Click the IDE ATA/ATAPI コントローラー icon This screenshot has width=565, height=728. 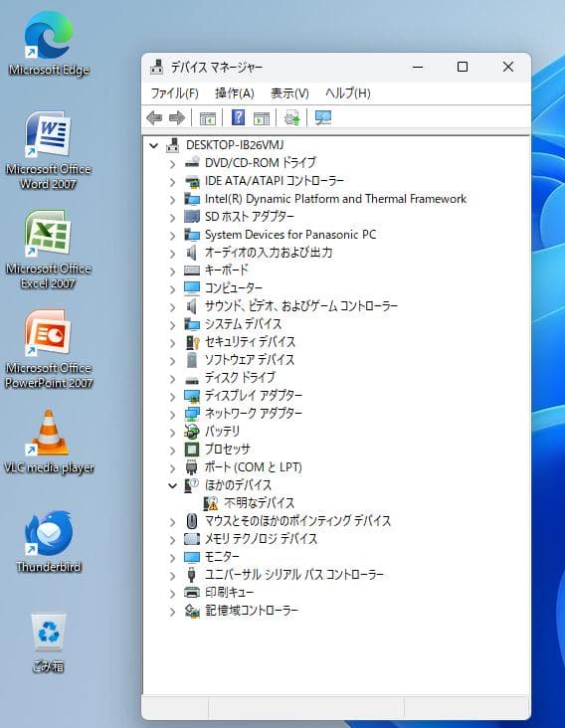[x=192, y=181]
